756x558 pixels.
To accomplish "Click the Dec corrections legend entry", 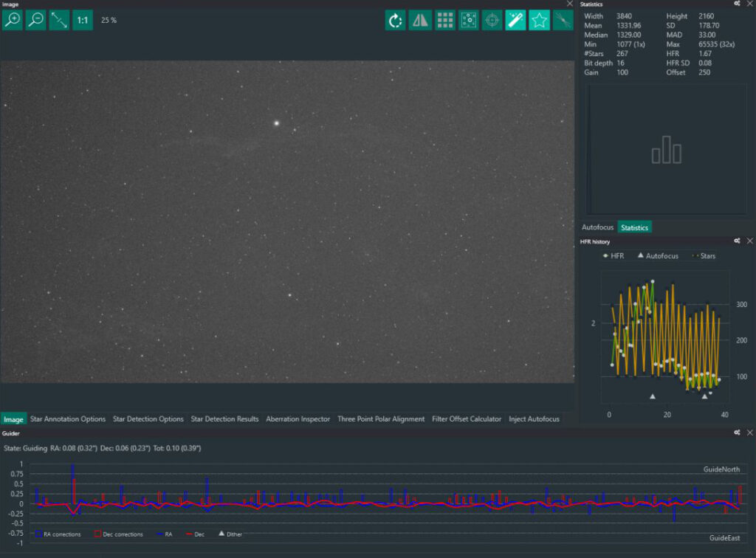I will coord(119,534).
